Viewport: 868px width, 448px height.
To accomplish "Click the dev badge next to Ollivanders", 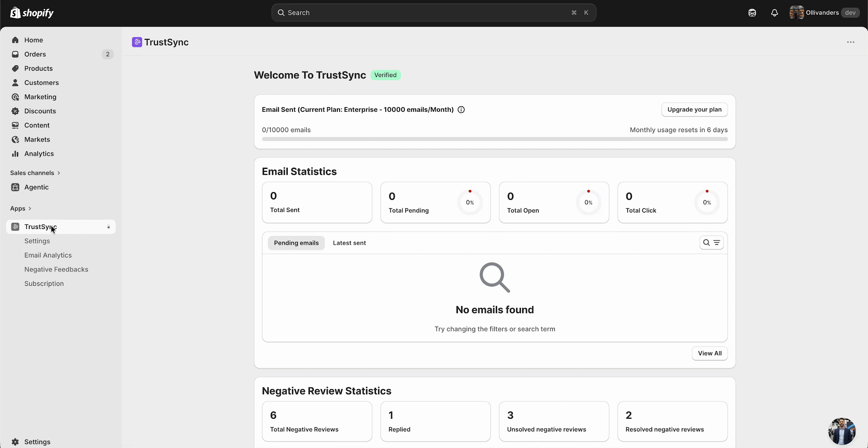I will [850, 13].
